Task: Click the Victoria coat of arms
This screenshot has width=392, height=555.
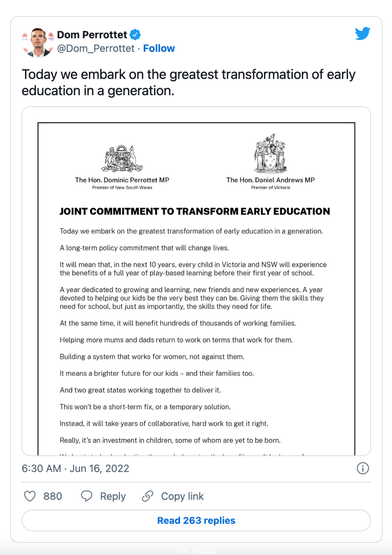Action: [x=270, y=153]
